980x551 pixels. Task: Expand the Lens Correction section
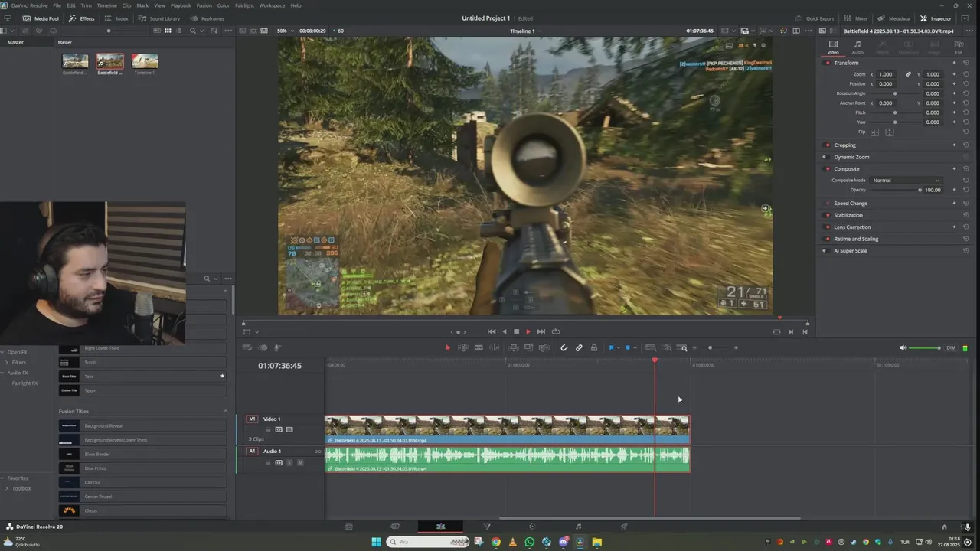[x=852, y=227]
